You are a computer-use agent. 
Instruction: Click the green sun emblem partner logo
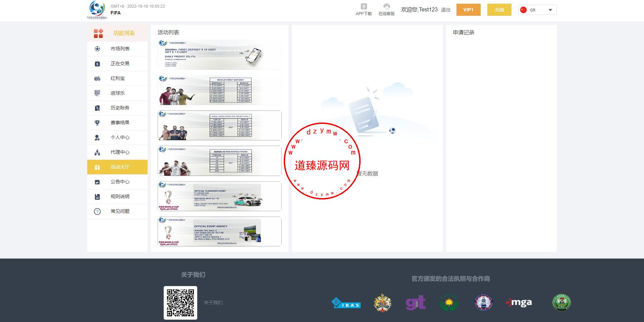[x=449, y=303]
